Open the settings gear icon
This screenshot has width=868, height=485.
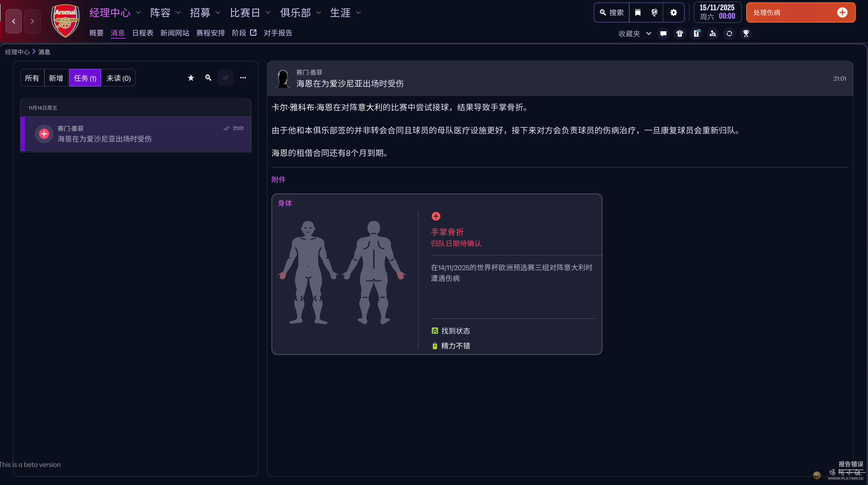click(674, 12)
